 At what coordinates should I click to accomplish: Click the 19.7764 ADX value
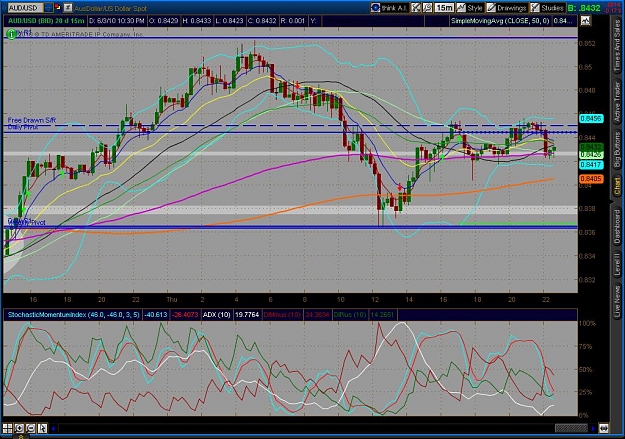pyautogui.click(x=247, y=315)
